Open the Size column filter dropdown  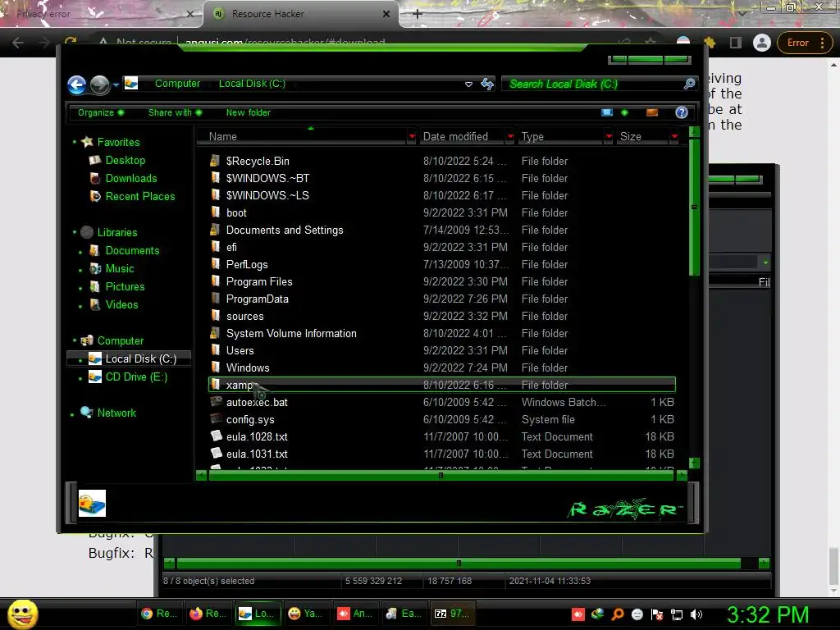tap(674, 137)
